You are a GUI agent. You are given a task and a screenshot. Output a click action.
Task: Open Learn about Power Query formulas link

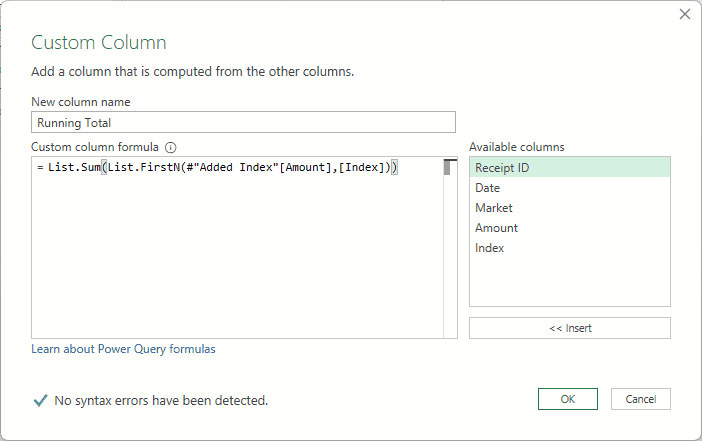[123, 349]
